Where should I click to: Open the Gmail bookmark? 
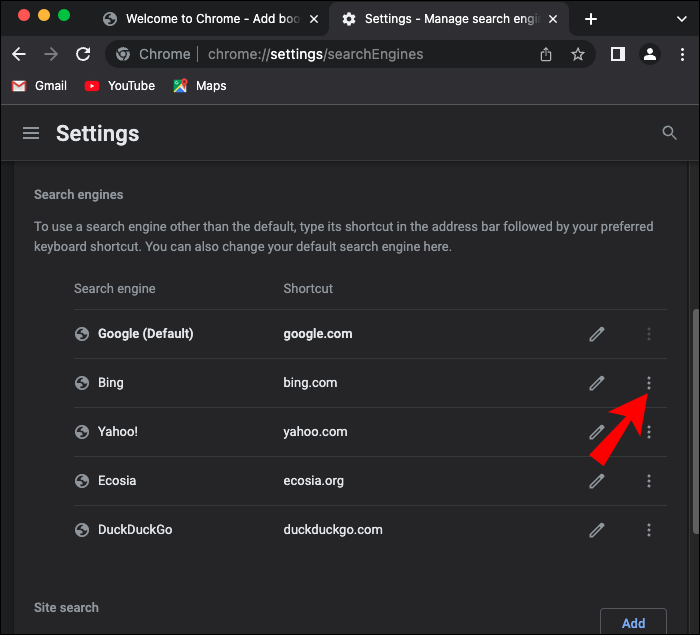[40, 86]
